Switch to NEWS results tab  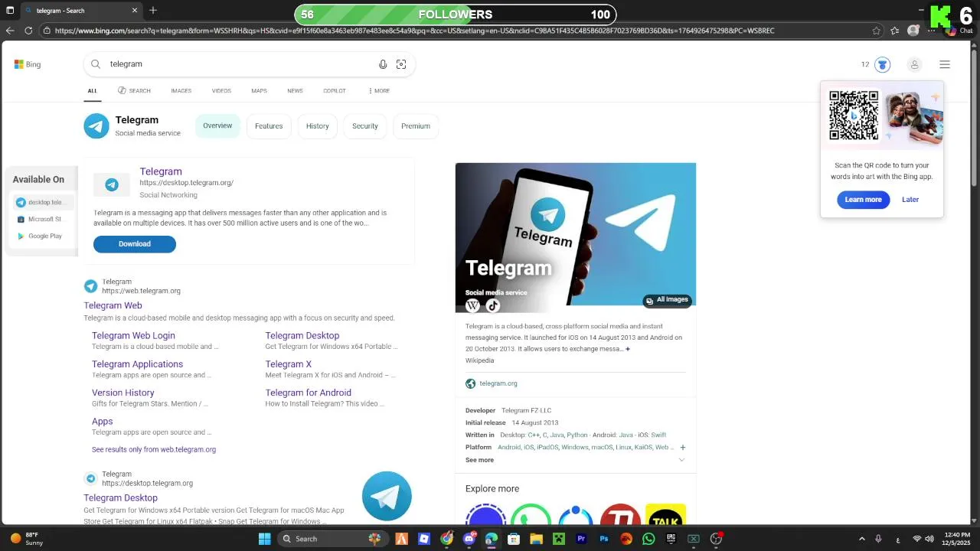pos(295,91)
